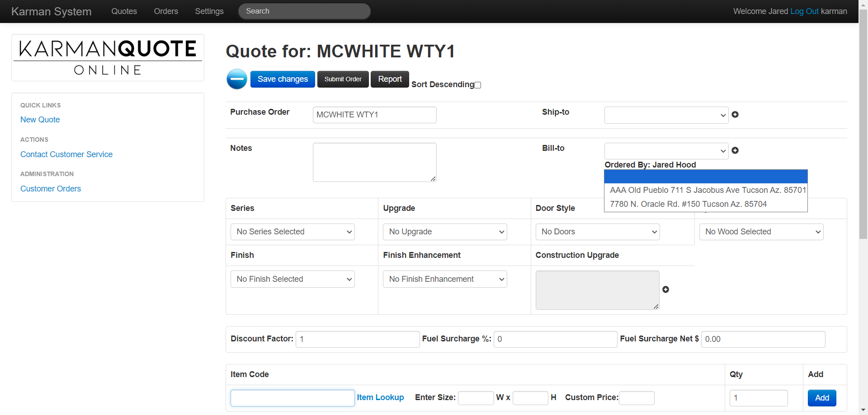Open the Quotes menu
Viewport: 868px width, 415px height.
coord(124,11)
